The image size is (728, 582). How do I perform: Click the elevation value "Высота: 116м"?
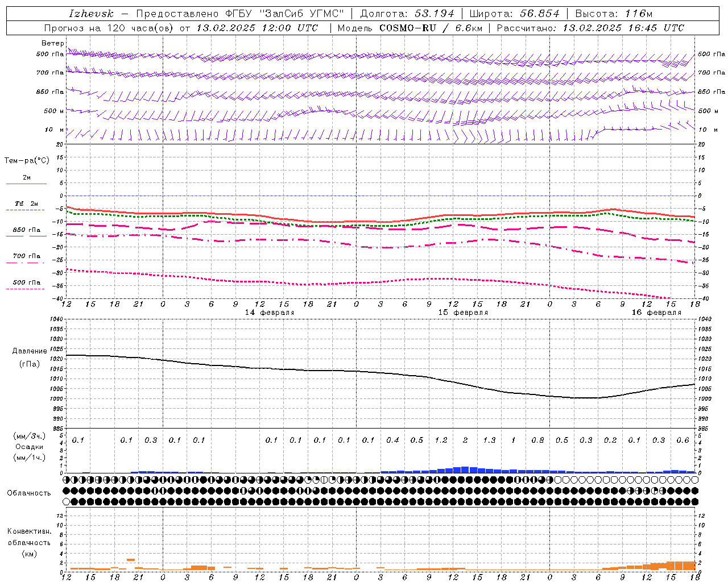[x=614, y=14]
